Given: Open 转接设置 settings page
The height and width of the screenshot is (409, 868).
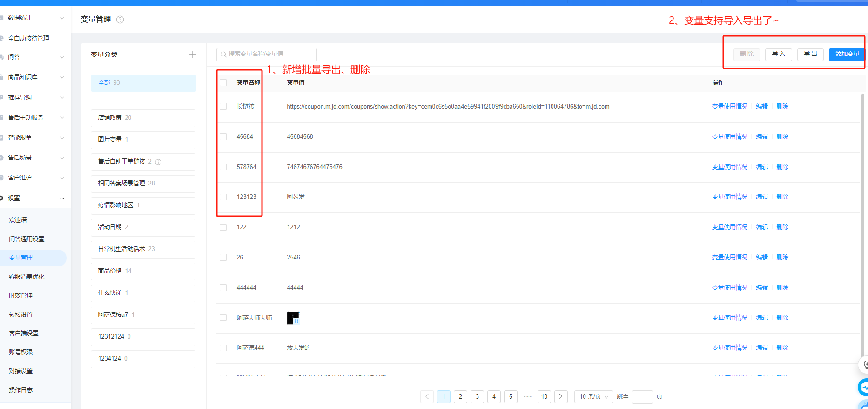Looking at the screenshot, I should pos(20,314).
